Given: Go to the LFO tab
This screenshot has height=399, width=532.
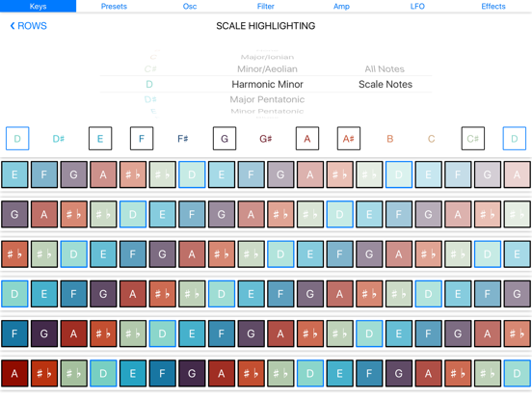Looking at the screenshot, I should (417, 6).
